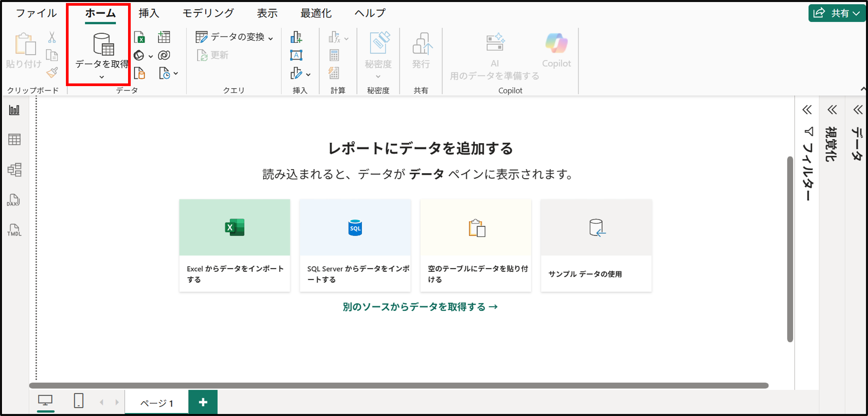This screenshot has width=868, height=416.
Task: Switch to the Table view in the left sidebar
Action: (14, 139)
